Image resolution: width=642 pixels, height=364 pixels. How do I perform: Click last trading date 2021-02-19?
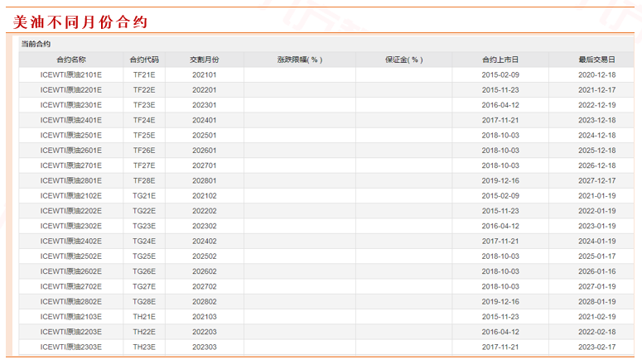point(597,317)
